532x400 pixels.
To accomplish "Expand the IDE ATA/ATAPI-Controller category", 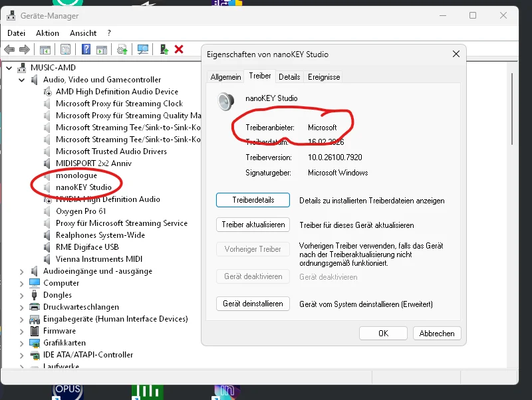I will pyautogui.click(x=22, y=355).
